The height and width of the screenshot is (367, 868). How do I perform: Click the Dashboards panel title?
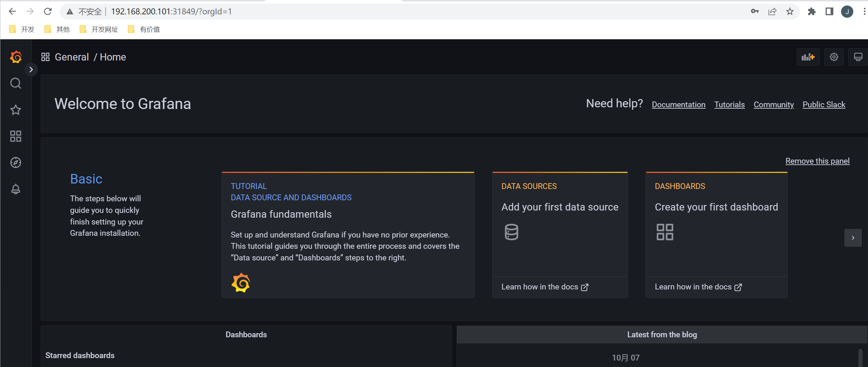(246, 335)
